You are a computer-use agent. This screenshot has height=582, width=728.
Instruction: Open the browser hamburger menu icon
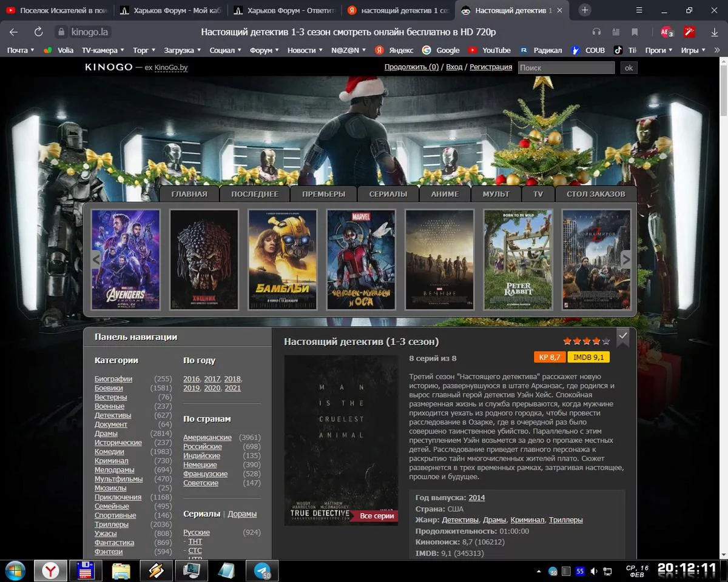point(640,10)
